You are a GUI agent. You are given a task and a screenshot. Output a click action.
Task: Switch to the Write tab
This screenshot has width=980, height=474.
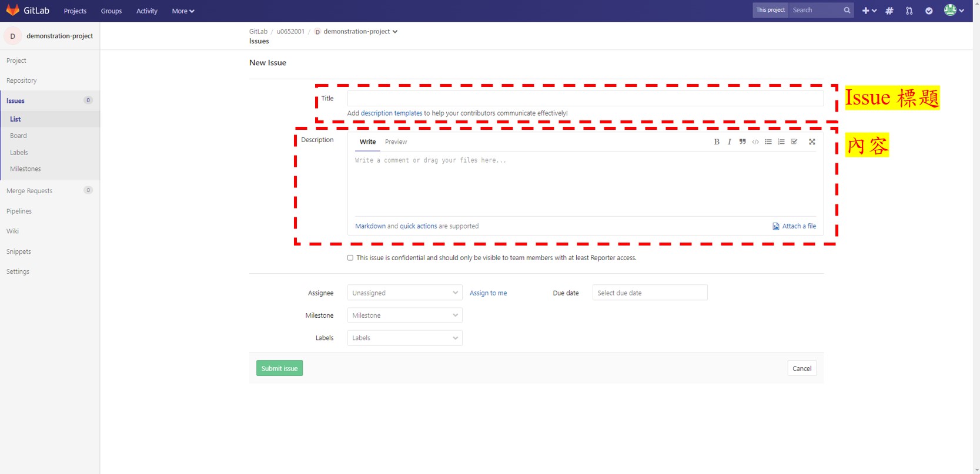(x=367, y=142)
